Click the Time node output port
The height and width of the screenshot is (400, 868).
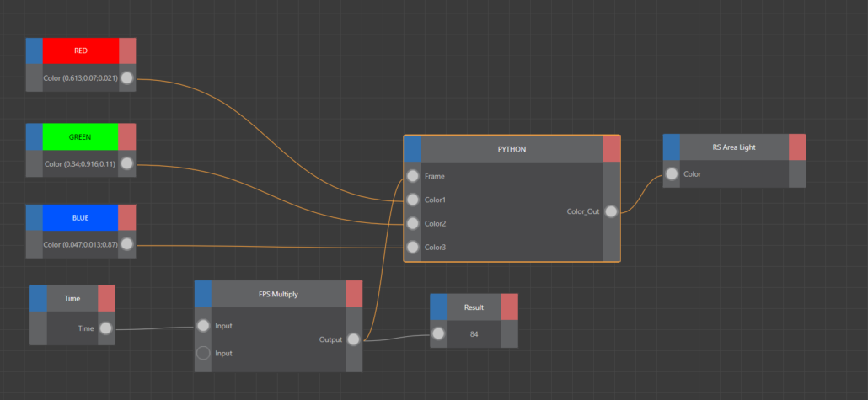(106, 328)
